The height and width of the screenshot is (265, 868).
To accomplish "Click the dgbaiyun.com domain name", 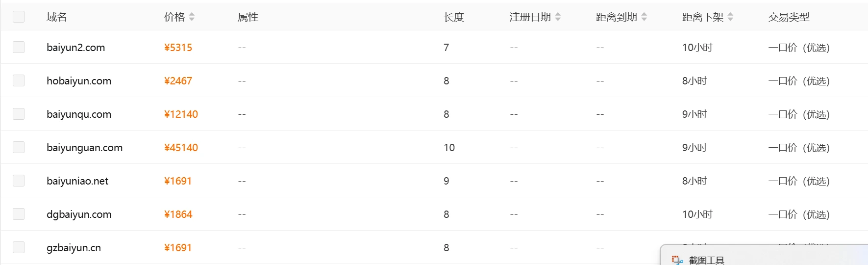I will tap(79, 214).
